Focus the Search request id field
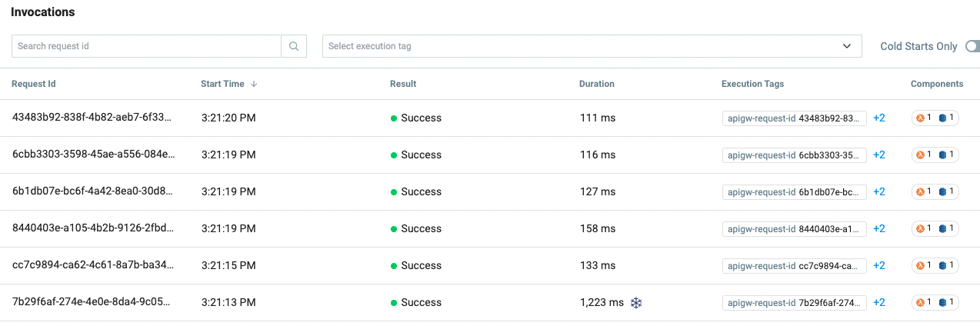980x326 pixels. 146,46
